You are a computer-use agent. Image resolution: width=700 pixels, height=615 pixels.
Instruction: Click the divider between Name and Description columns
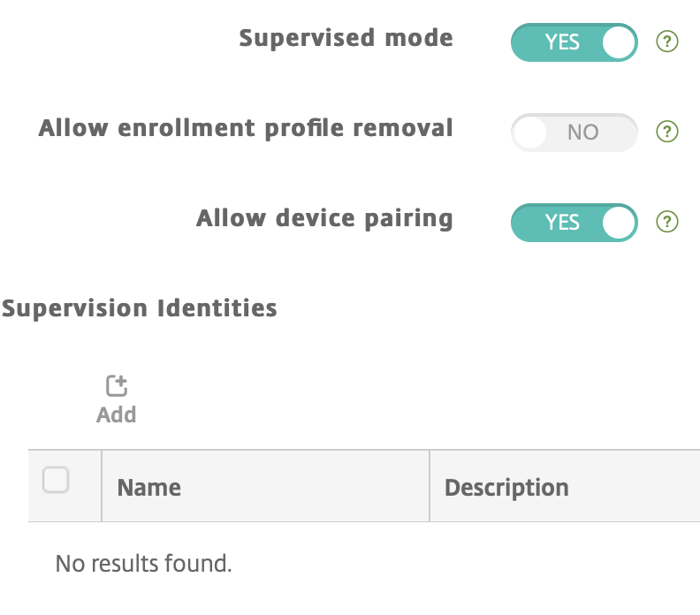[430, 486]
